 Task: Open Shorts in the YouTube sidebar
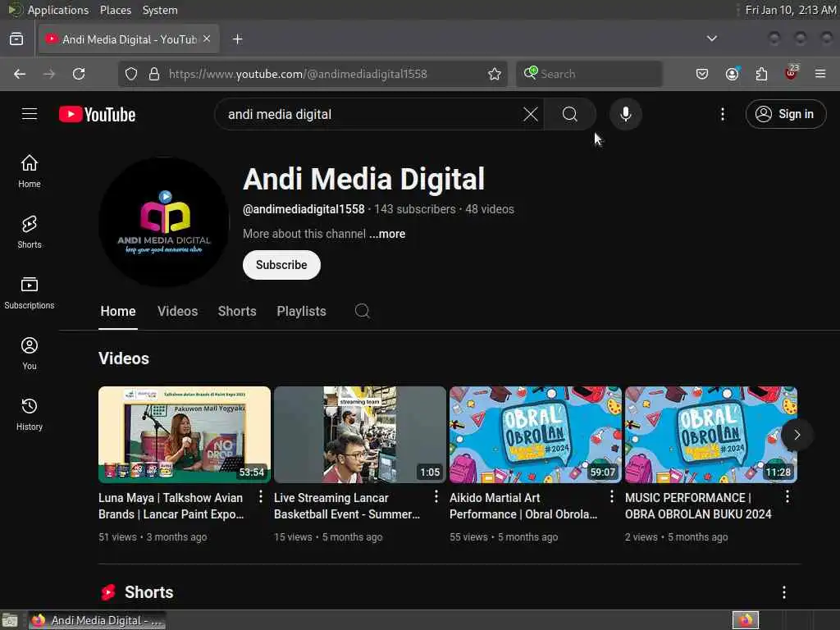(x=30, y=232)
